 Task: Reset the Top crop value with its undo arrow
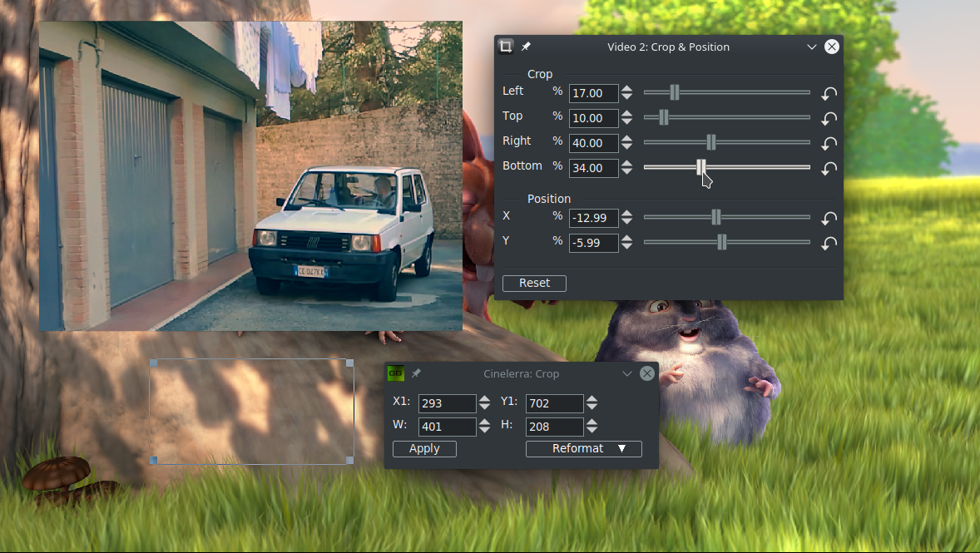pos(829,119)
